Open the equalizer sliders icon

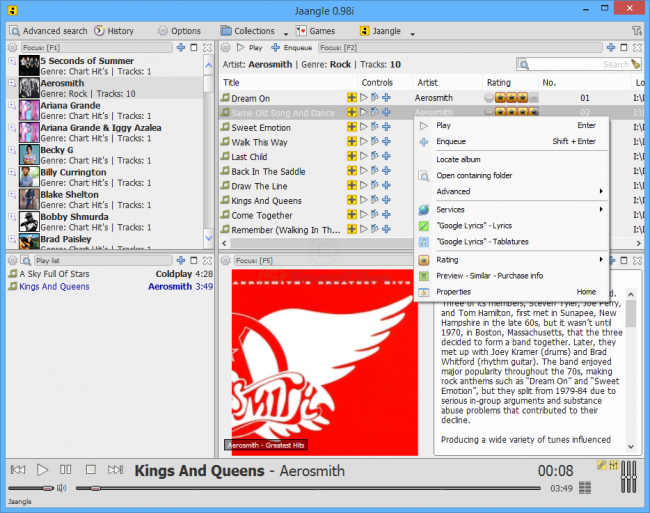click(x=613, y=465)
